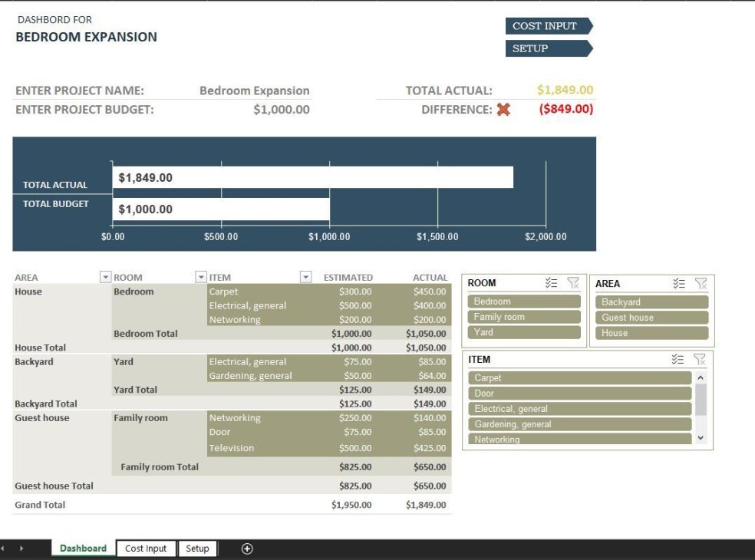Screen dimensions: 755x560
Task: Click the scroll-down arrow in ITEM slicer
Action: (699, 437)
